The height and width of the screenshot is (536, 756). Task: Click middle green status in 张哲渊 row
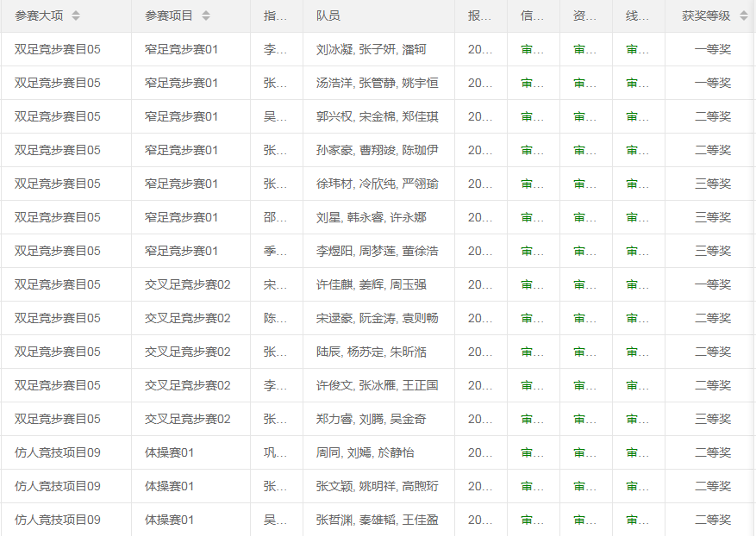585,520
